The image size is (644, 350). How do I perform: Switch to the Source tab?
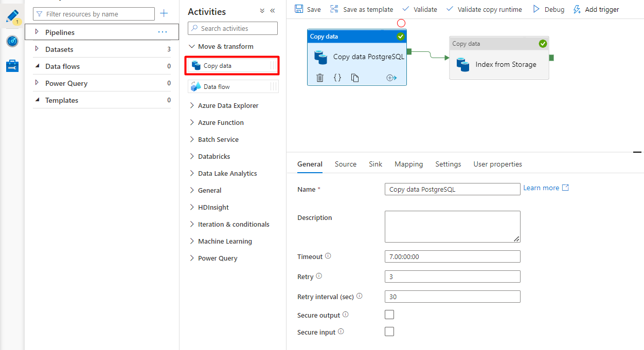(x=346, y=164)
